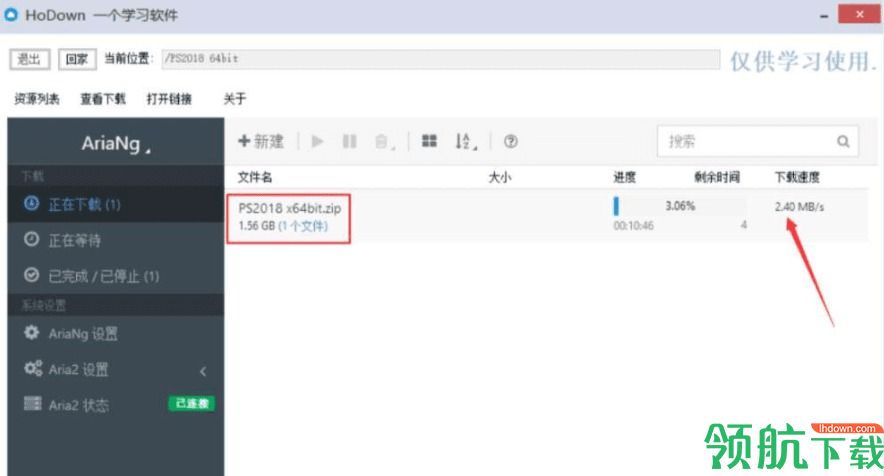Click the select-all grid icon
Screen dimensions: 884x476
(x=430, y=141)
